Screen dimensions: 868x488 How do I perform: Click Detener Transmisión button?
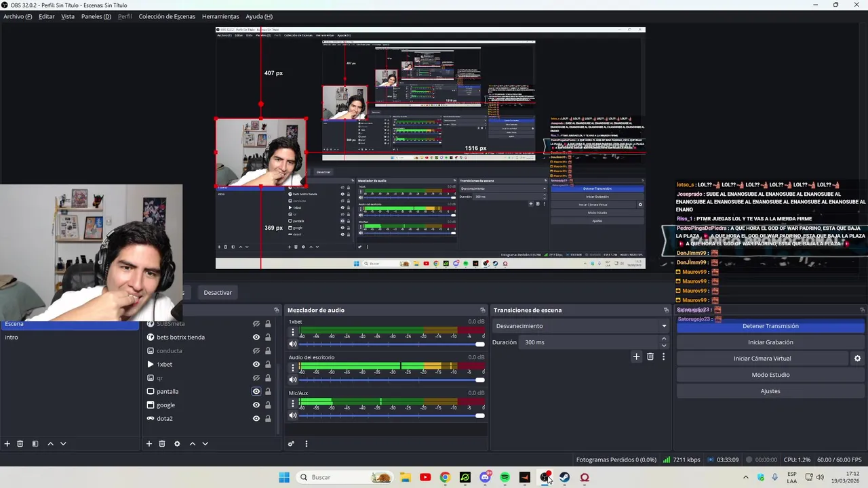770,326
